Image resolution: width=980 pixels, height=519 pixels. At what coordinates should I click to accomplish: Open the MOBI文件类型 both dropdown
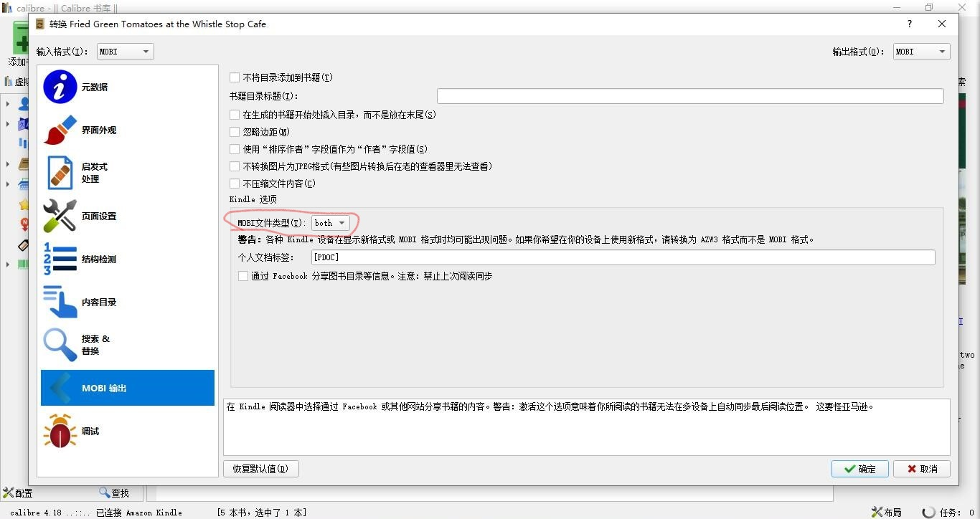coord(331,223)
